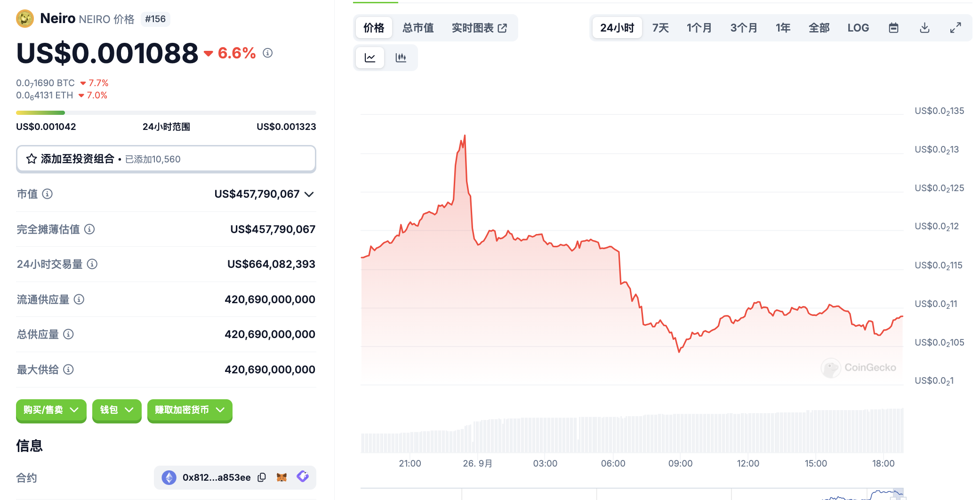Select the 价格 chart tab
The width and height of the screenshot is (980, 500).
tap(374, 28)
